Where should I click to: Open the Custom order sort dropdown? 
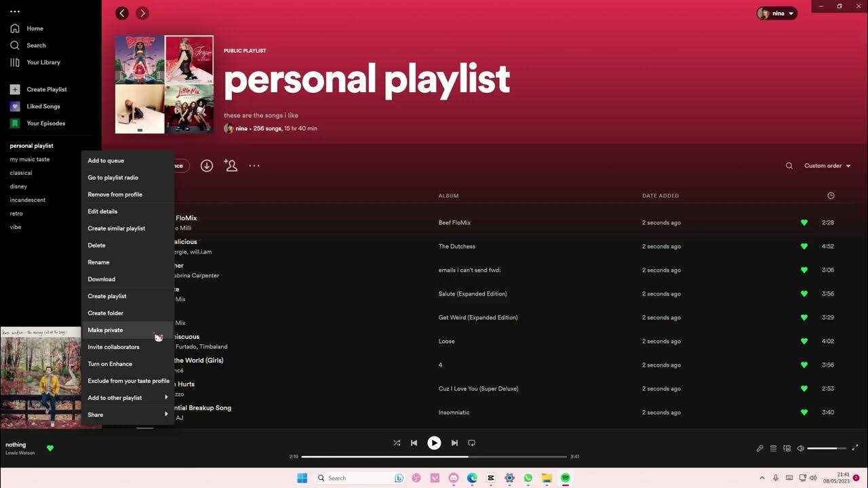pos(827,165)
